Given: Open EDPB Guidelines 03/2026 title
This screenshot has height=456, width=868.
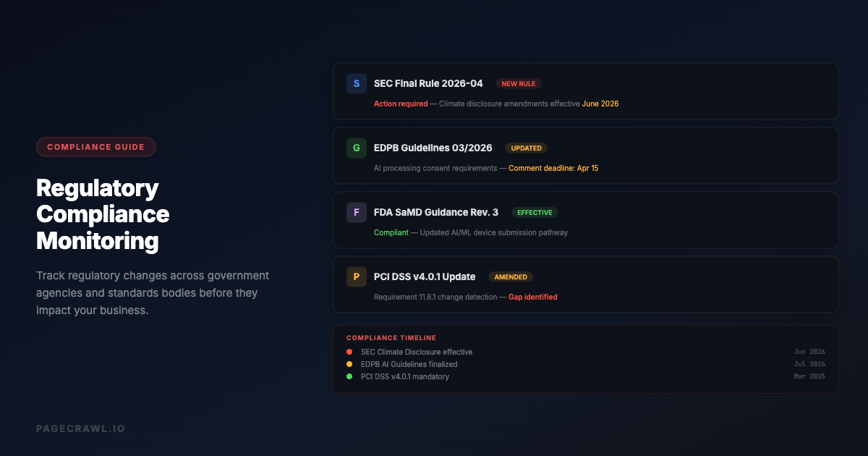Looking at the screenshot, I should pyautogui.click(x=433, y=148).
